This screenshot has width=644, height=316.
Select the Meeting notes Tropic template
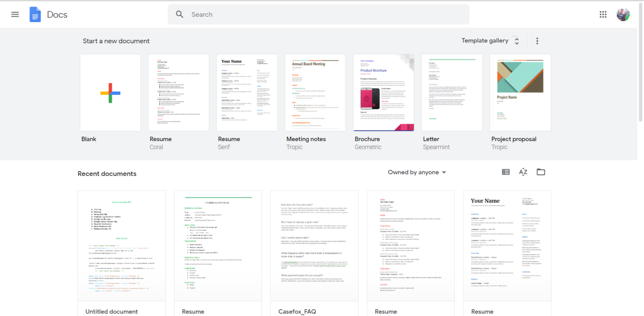coord(315,92)
